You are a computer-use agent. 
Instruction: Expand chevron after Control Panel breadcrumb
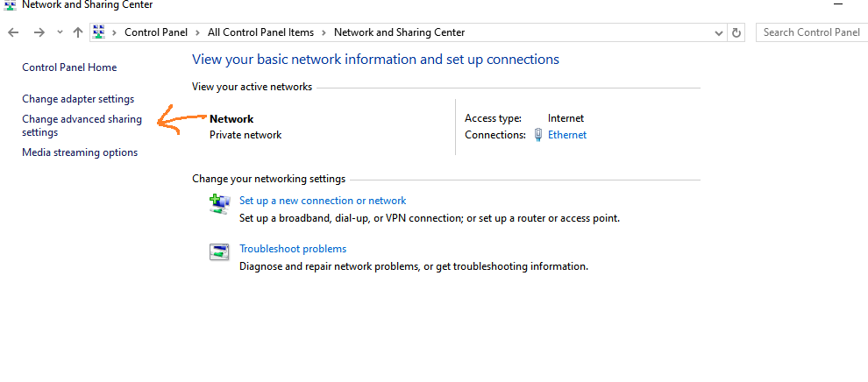pyautogui.click(x=197, y=32)
